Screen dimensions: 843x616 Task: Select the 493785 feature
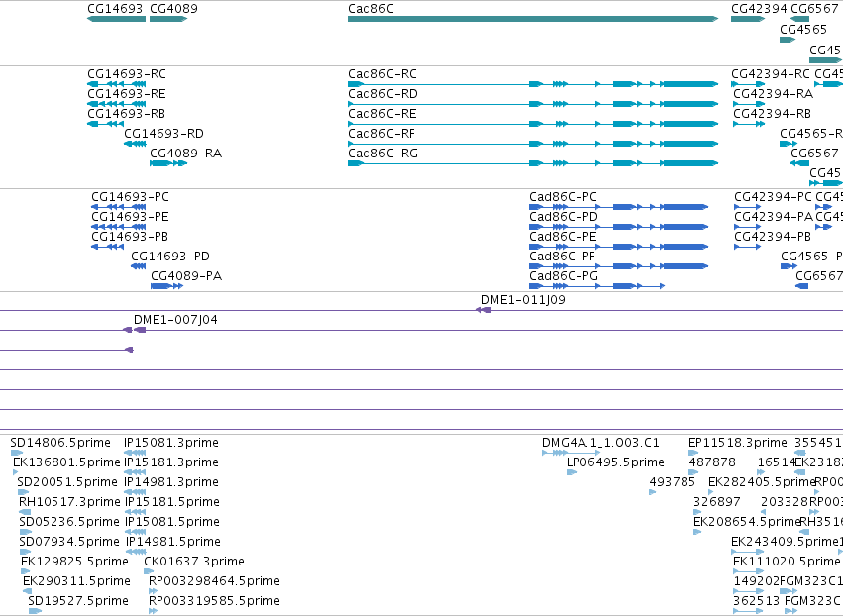pyautogui.click(x=652, y=492)
